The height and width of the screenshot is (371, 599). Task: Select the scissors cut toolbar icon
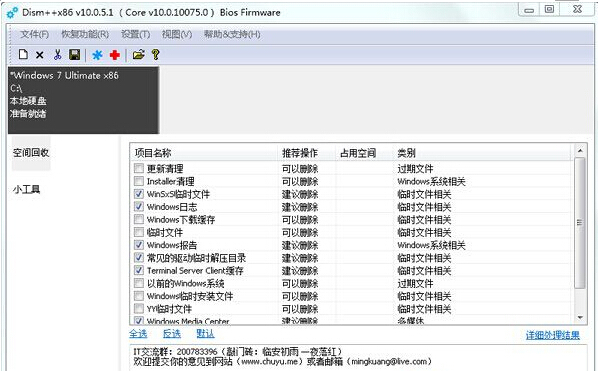coord(57,55)
